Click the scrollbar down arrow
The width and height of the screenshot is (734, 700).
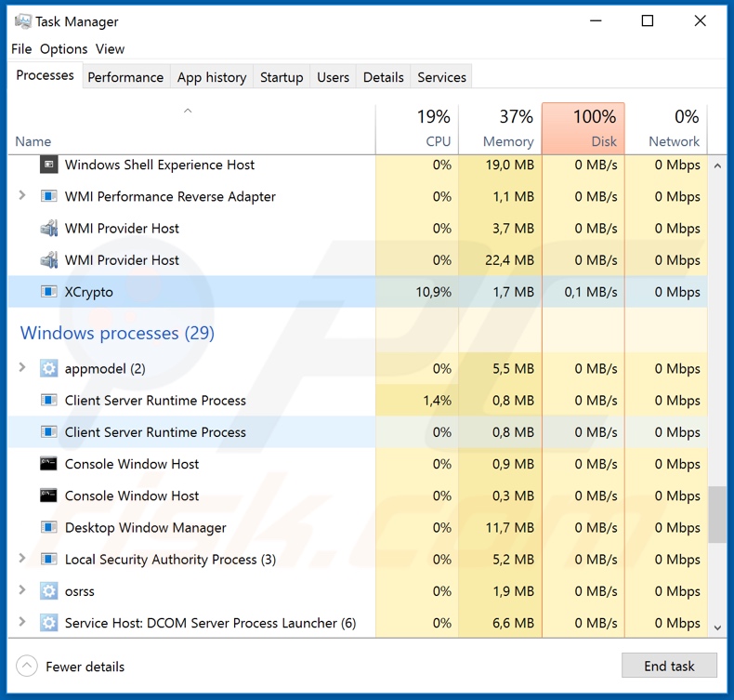(x=717, y=627)
